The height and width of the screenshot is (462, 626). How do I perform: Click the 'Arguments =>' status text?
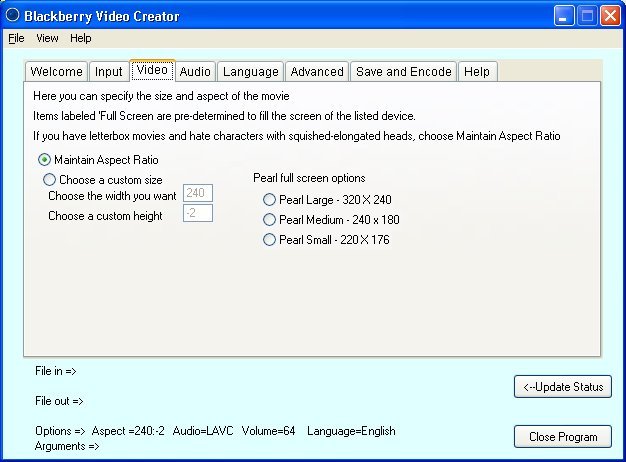(x=67, y=446)
